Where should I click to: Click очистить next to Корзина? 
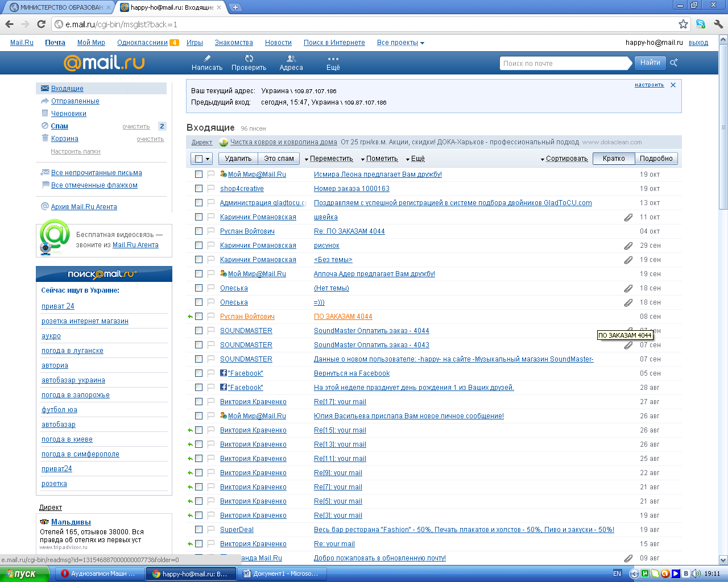[150, 139]
